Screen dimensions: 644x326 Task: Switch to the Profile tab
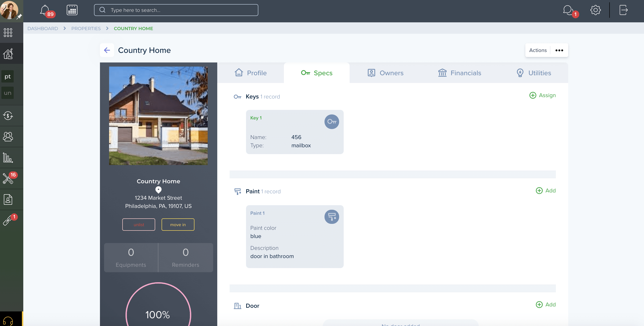[251, 73]
